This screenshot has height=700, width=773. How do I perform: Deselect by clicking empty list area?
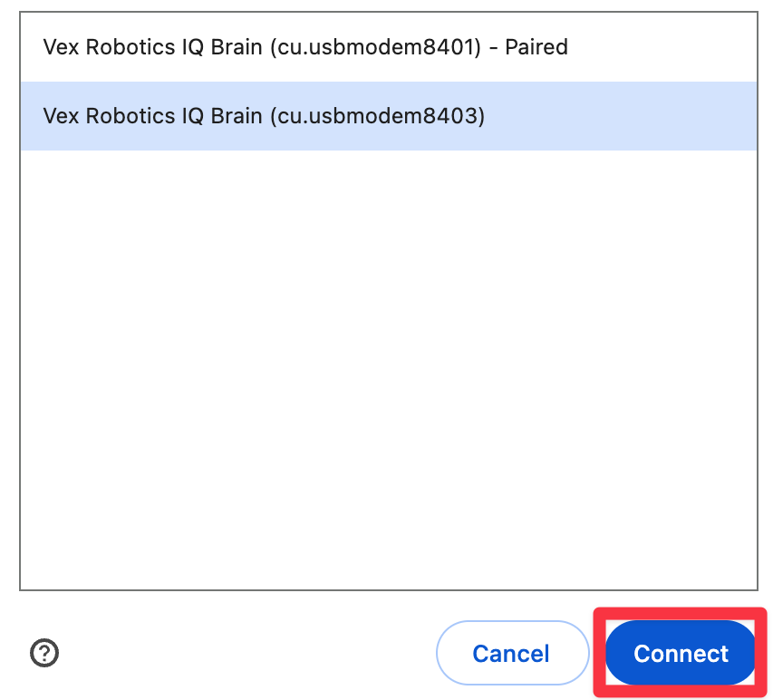click(x=388, y=363)
